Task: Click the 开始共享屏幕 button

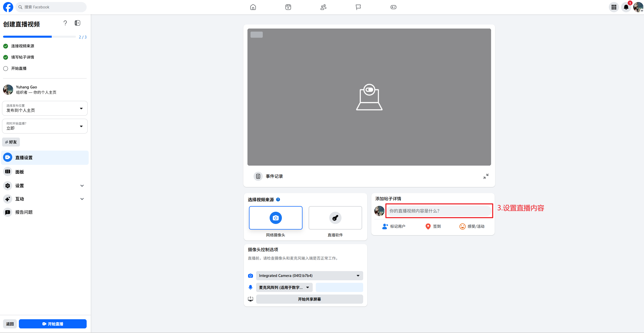Action: (x=309, y=299)
